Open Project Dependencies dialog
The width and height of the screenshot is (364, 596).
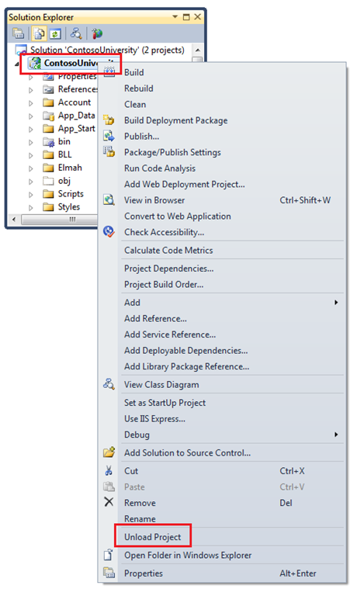point(168,269)
